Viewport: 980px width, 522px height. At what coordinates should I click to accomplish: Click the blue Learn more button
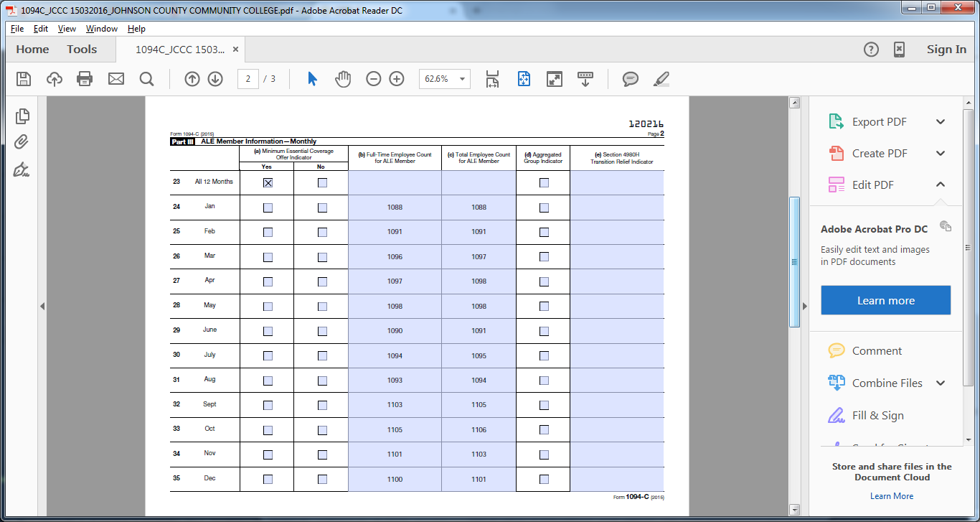[x=886, y=300]
